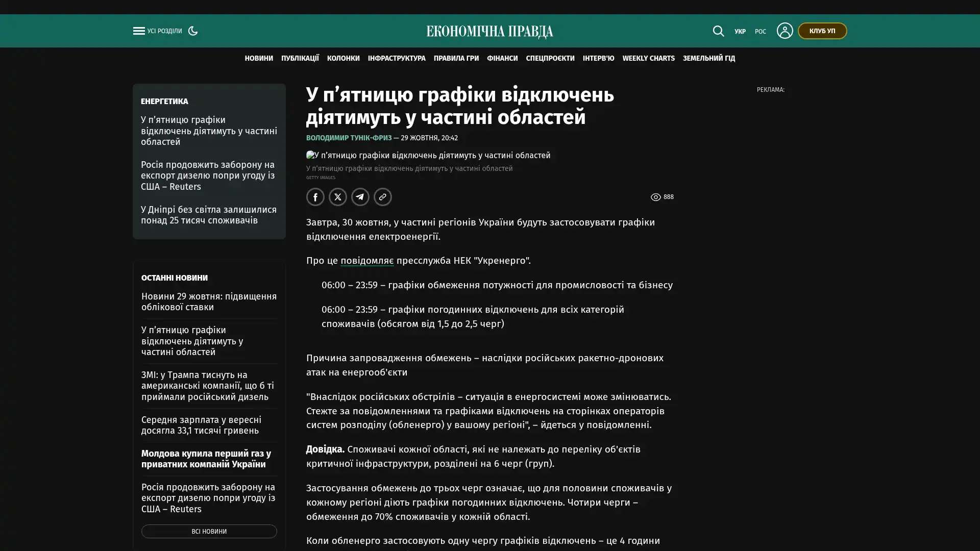Click the Останні новини heading
Image resolution: width=980 pixels, height=551 pixels.
pos(175,278)
